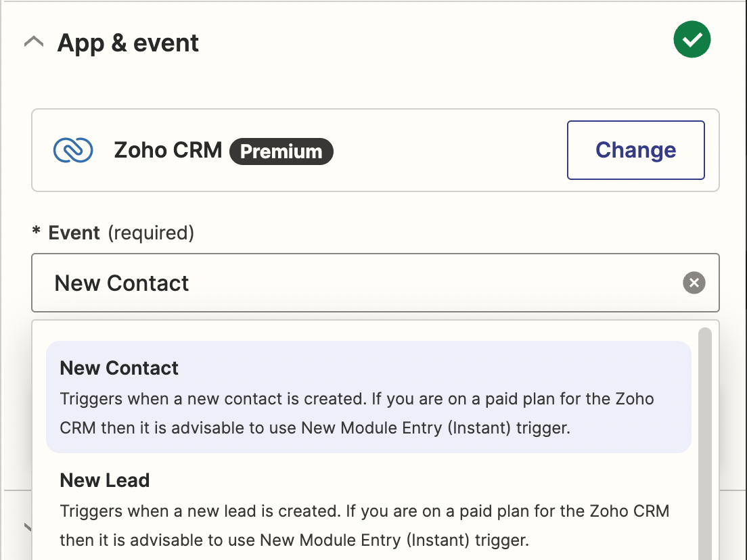The height and width of the screenshot is (560, 747).
Task: Click the (required) hint text
Action: click(x=151, y=233)
